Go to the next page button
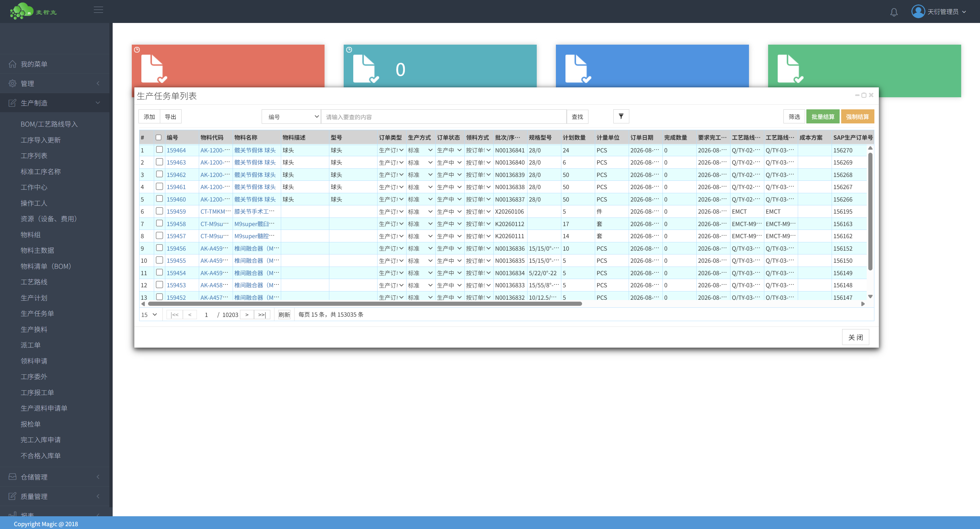The image size is (980, 529). click(x=247, y=315)
